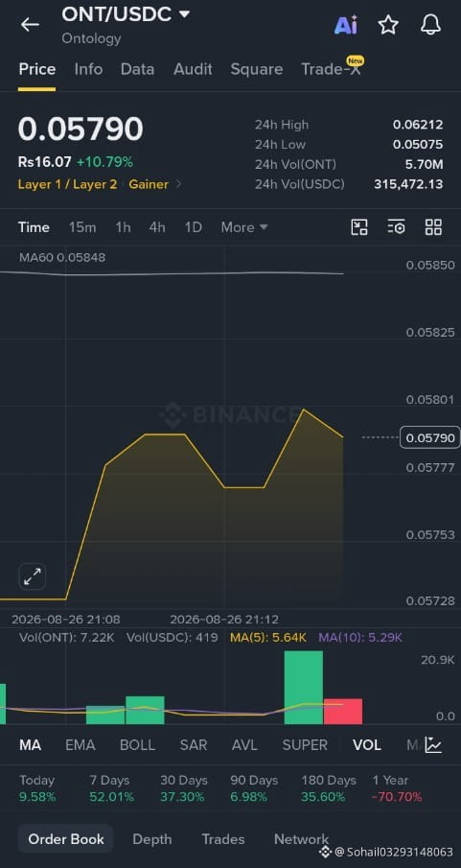The width and height of the screenshot is (461, 868).
Task: Toggle the SAR indicator
Action: click(x=194, y=745)
